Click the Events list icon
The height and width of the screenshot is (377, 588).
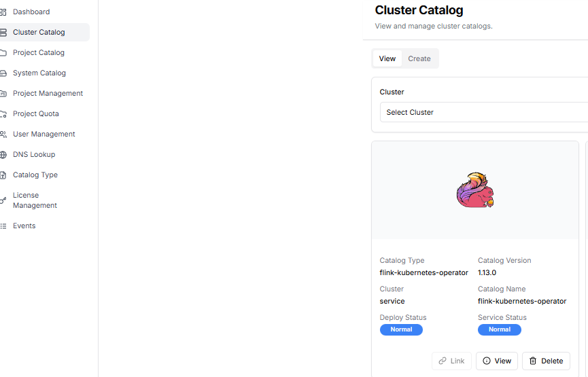point(3,226)
